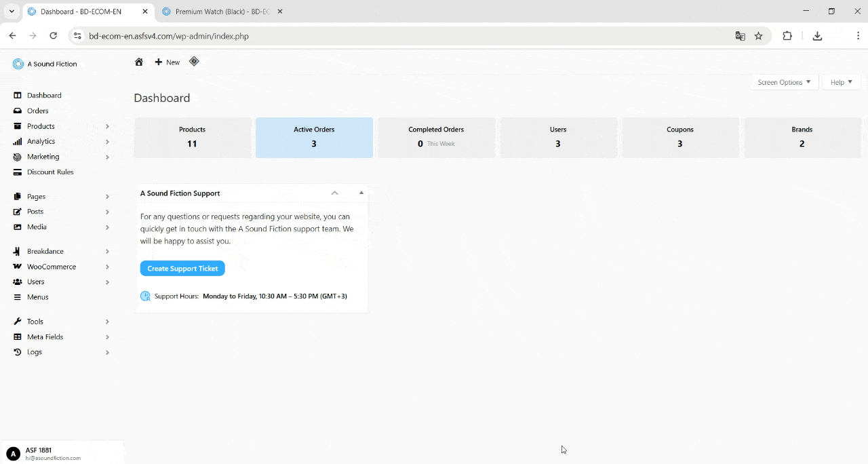Open the Orders section from sidebar
The width and height of the screenshot is (868, 464).
38,111
